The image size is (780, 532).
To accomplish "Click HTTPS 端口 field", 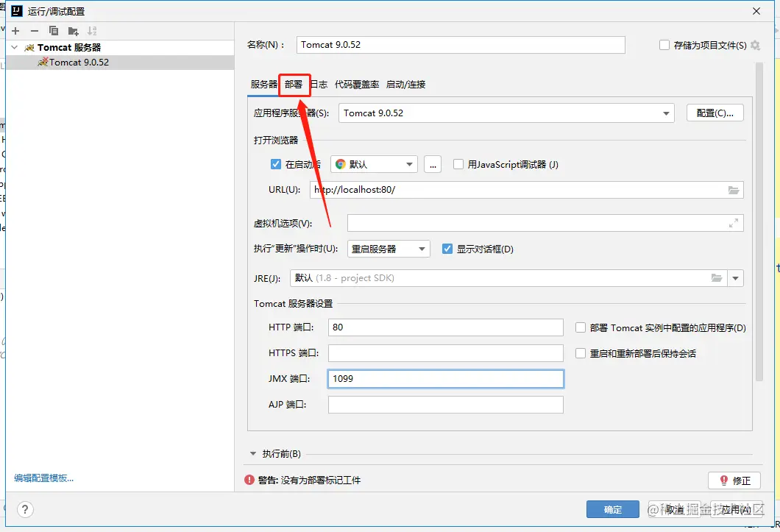I will tap(446, 353).
